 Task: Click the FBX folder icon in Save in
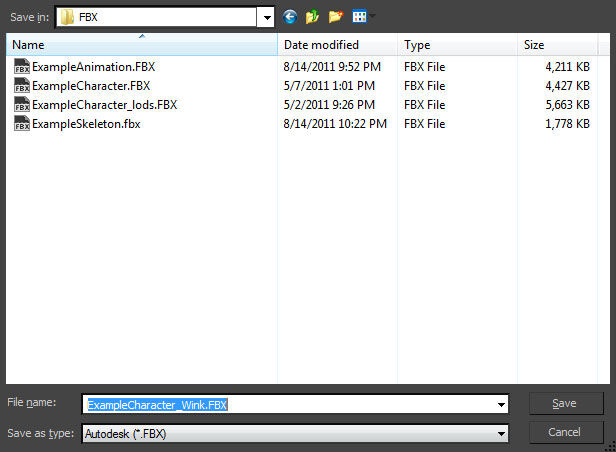tap(67, 17)
